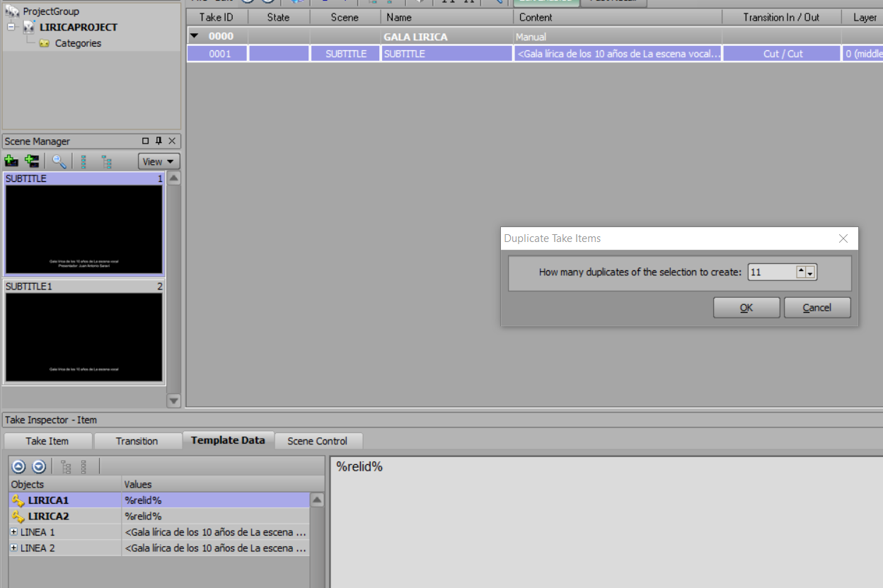Click the Scene column header
This screenshot has height=588, width=883.
345,17
